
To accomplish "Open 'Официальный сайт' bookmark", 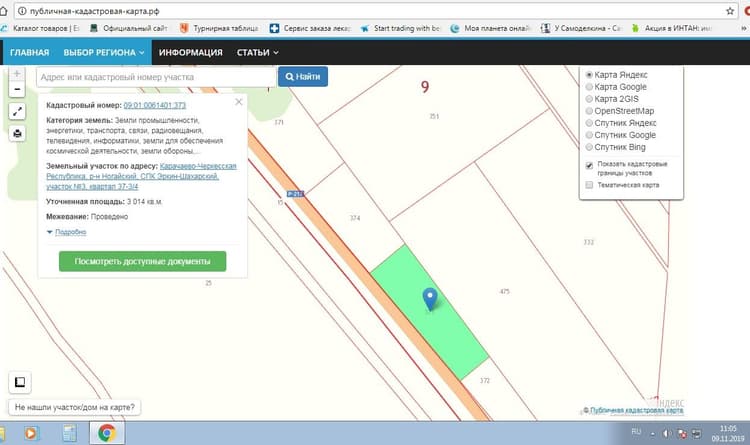I will (x=129, y=28).
